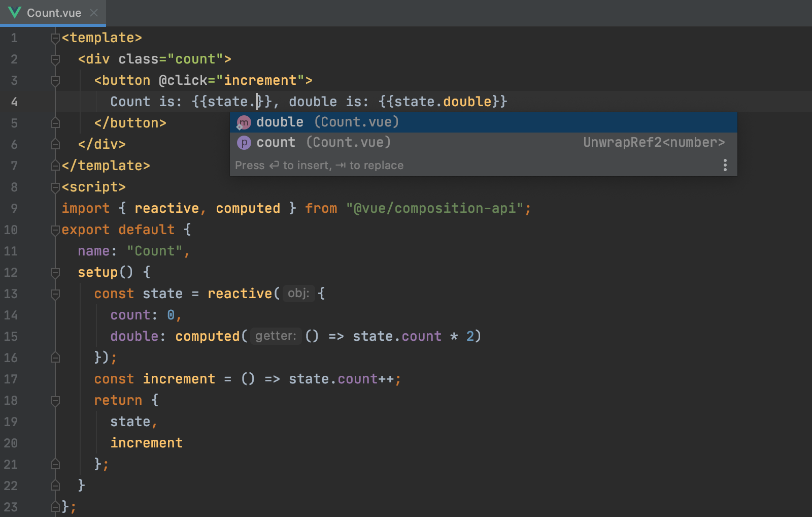The width and height of the screenshot is (812, 517).
Task: Click fold end marker at line 23
Action: tap(55, 507)
